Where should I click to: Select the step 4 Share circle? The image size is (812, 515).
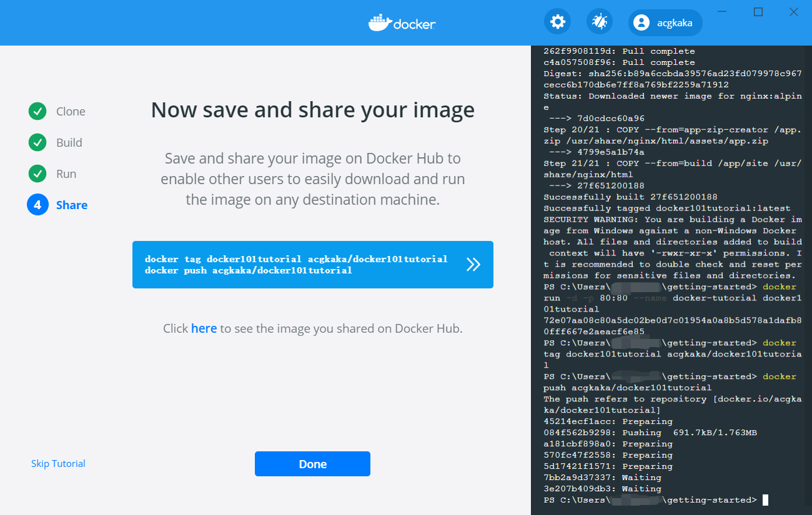[x=37, y=205]
